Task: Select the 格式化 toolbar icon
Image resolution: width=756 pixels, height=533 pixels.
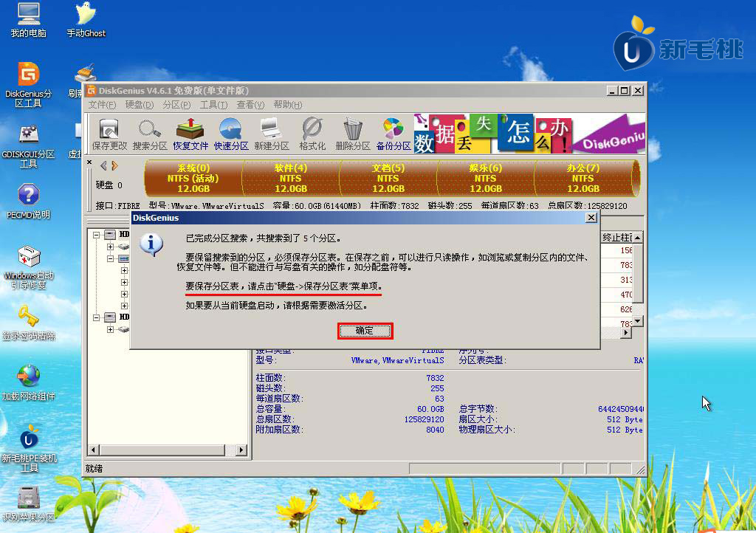Action: point(312,134)
